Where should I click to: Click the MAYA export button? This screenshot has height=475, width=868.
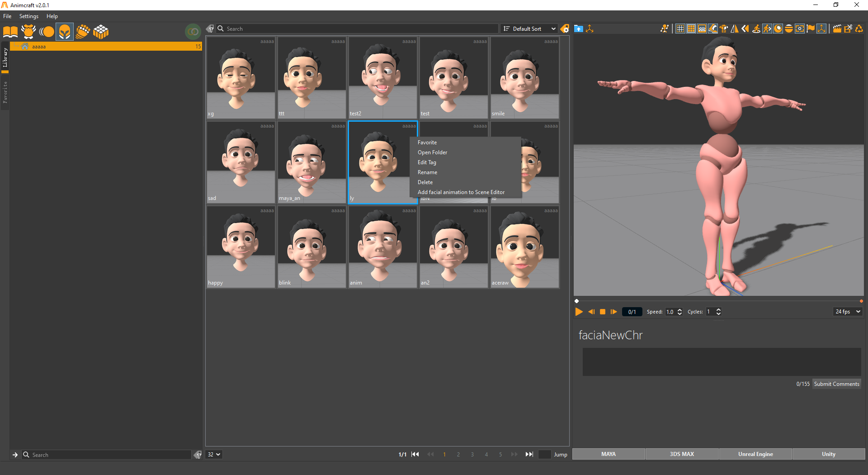coord(609,454)
